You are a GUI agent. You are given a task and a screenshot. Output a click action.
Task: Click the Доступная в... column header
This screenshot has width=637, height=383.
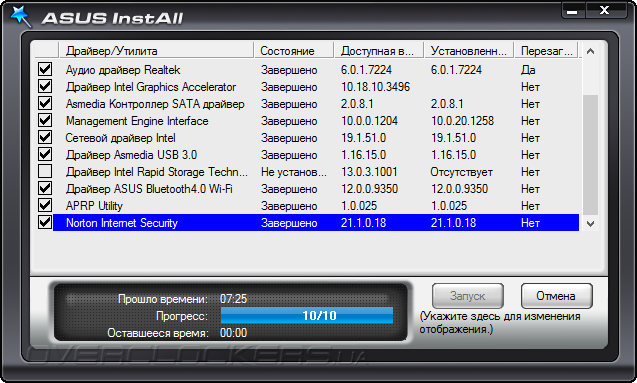[x=379, y=51]
